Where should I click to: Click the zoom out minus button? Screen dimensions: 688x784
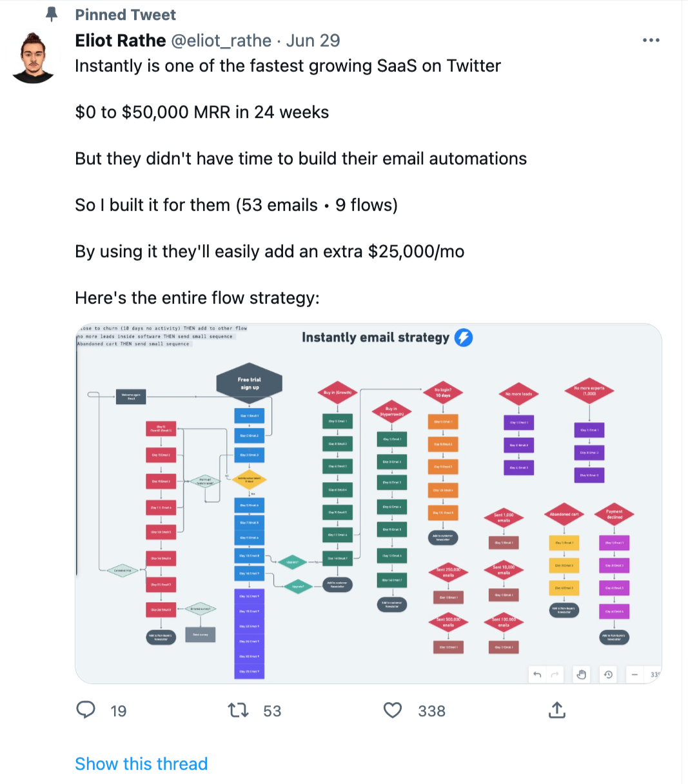coord(634,675)
